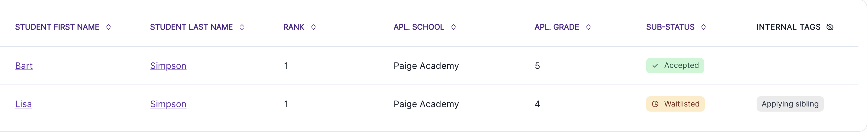This screenshot has height=132, width=868.
Task: Toggle Internal Tags visibility eye icon
Action: click(x=830, y=27)
